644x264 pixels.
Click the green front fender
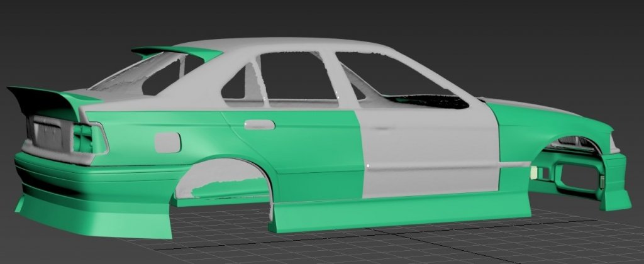pos(535,126)
